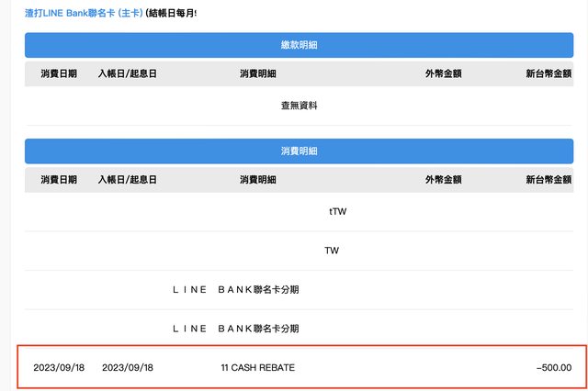Select the tTW transaction row
This screenshot has height=391, width=588.
[x=337, y=211]
